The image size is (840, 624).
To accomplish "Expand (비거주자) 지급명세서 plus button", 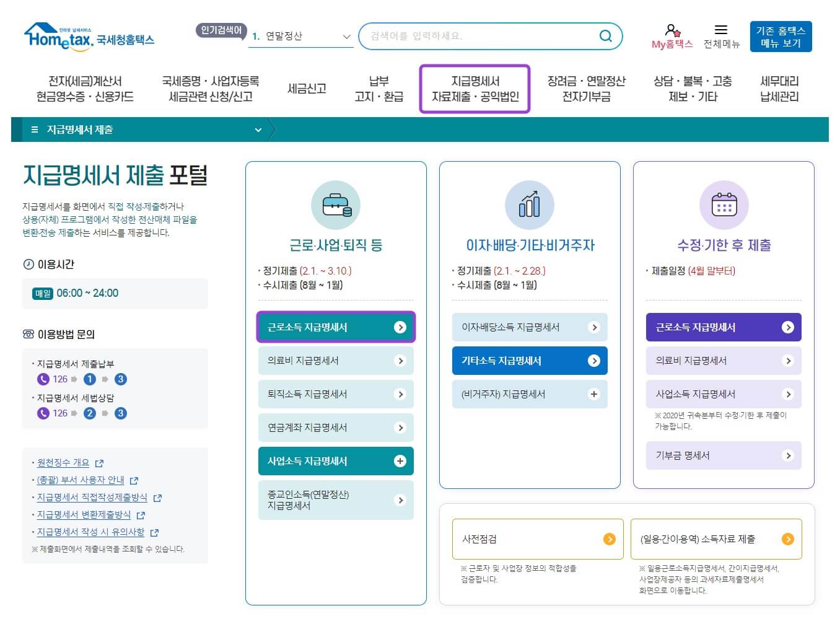I will coord(593,394).
